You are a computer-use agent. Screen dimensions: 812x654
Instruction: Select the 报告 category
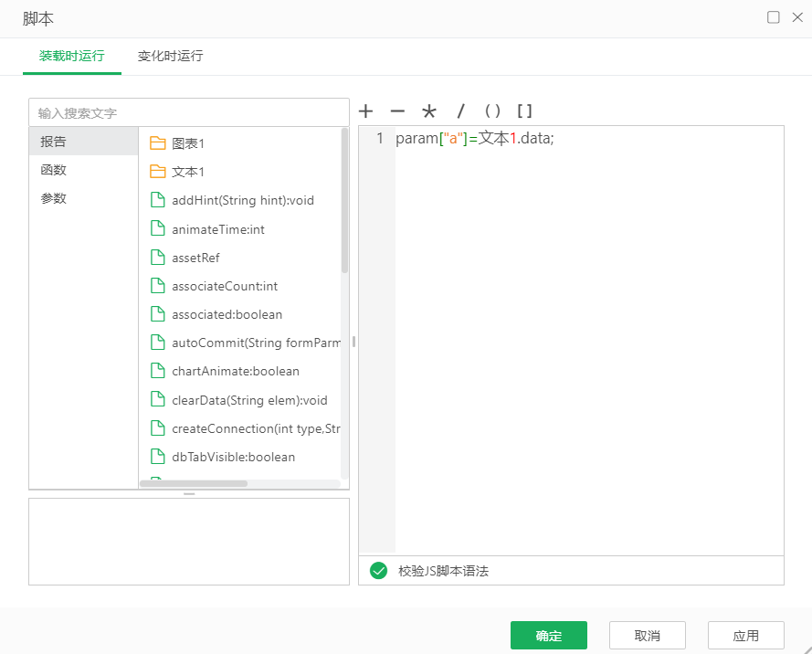[x=54, y=142]
